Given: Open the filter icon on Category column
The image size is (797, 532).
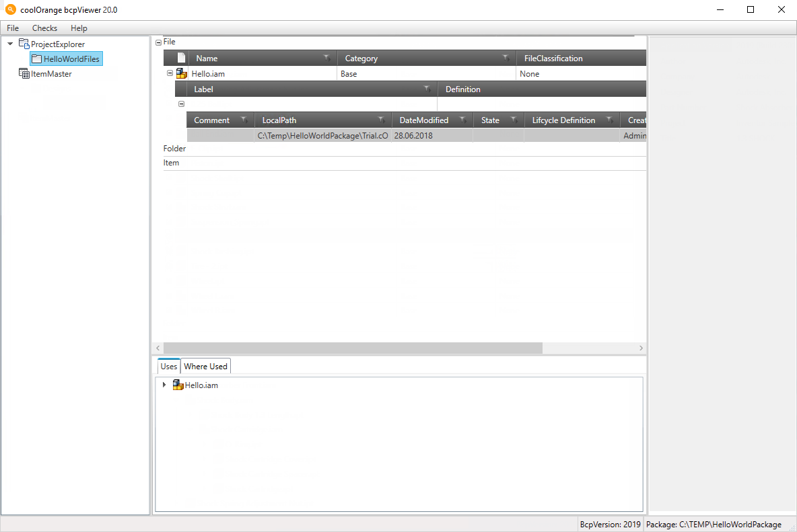Looking at the screenshot, I should [x=506, y=59].
